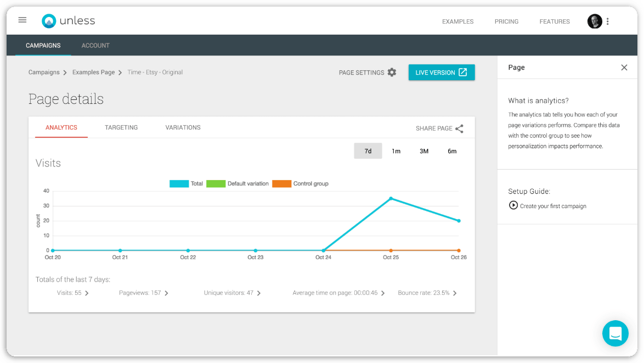Image resolution: width=644 pixels, height=363 pixels.
Task: Click the Live Version button
Action: 441,72
